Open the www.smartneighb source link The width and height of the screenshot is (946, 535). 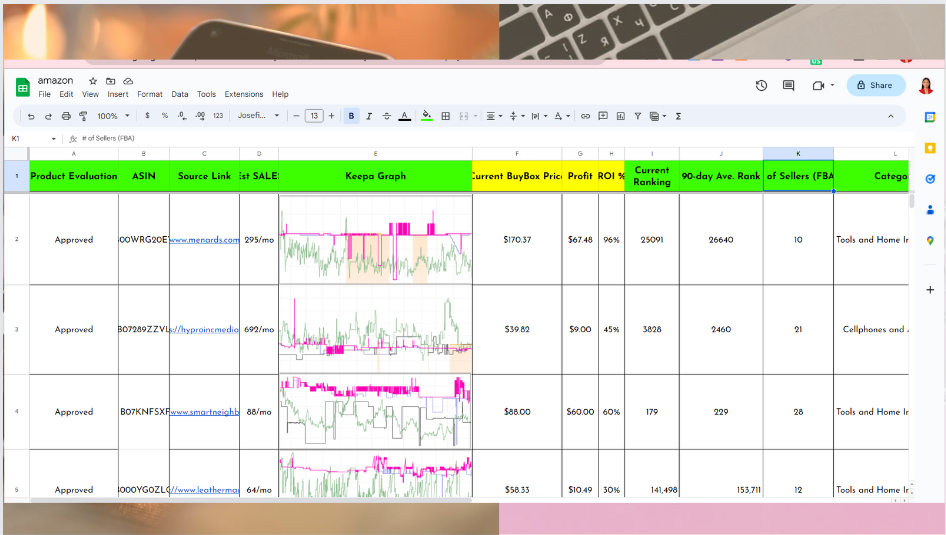pyautogui.click(x=205, y=412)
